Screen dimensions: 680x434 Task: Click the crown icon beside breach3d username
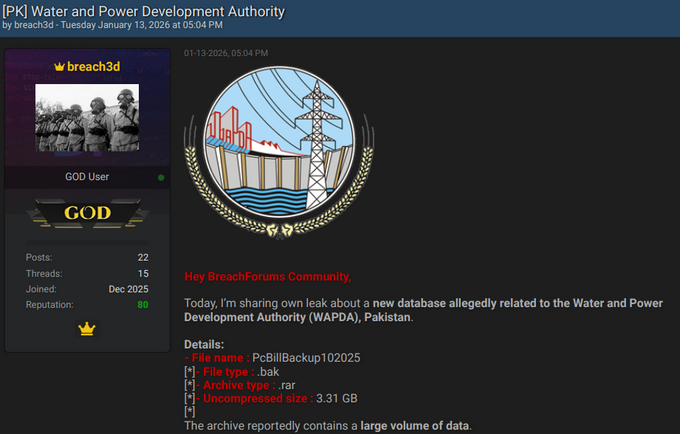tap(59, 67)
